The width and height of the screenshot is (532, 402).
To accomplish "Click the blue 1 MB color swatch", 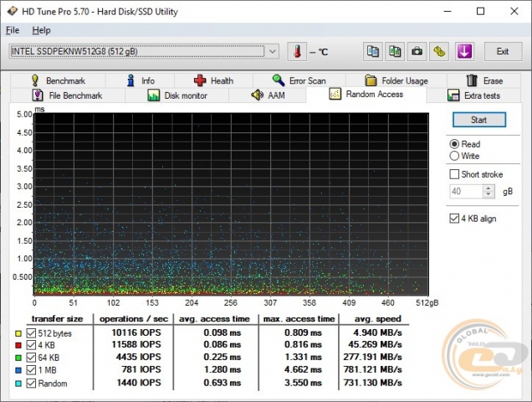I will [x=18, y=370].
